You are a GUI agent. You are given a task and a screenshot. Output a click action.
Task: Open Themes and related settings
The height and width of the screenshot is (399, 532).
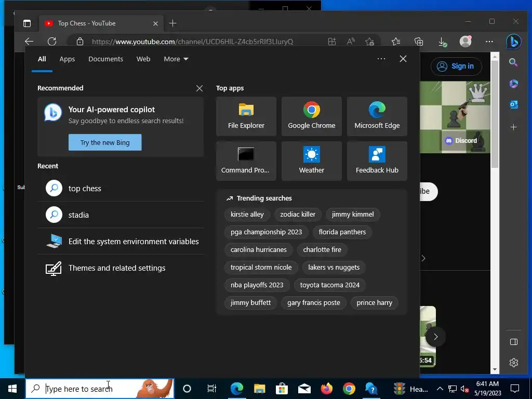click(121, 268)
